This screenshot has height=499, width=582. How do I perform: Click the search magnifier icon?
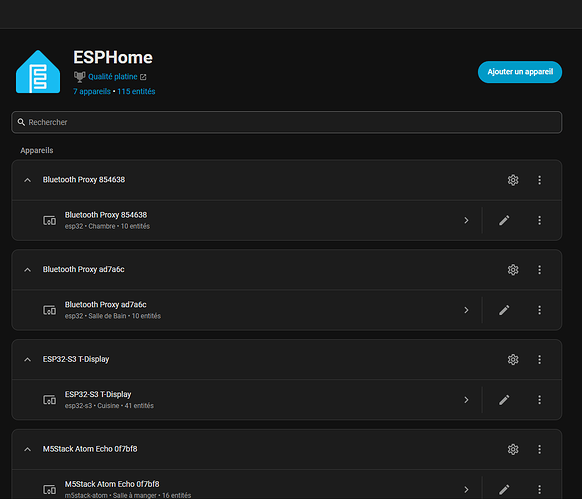click(21, 122)
